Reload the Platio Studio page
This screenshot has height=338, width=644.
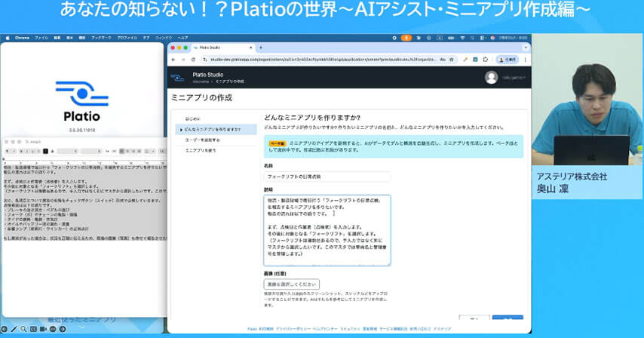click(x=193, y=60)
